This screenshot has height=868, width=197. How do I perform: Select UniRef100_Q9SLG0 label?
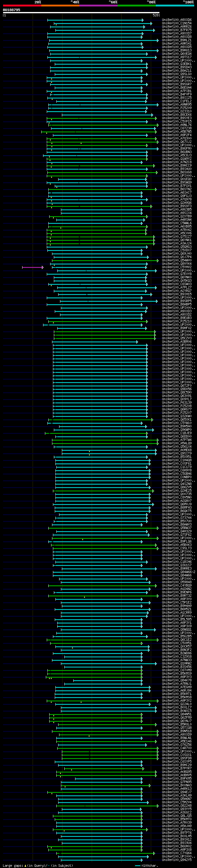point(177,74)
